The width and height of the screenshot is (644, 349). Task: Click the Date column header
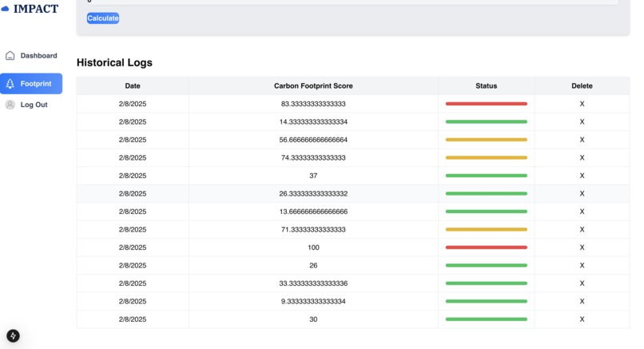coord(133,85)
